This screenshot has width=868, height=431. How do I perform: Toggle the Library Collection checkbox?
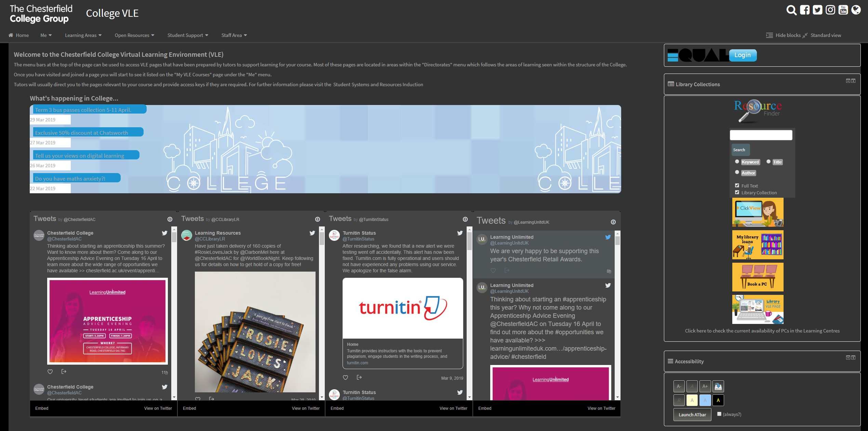(x=737, y=192)
